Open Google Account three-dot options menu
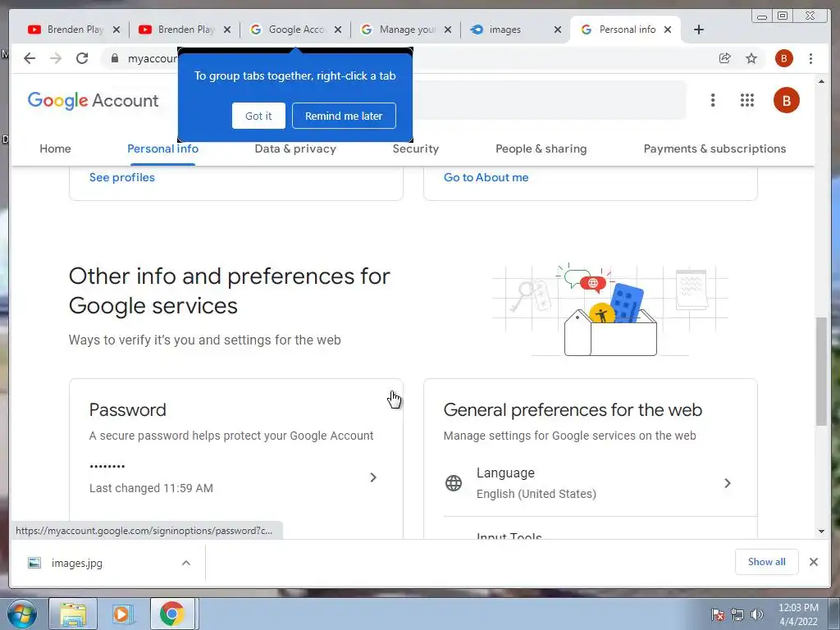 (713, 100)
